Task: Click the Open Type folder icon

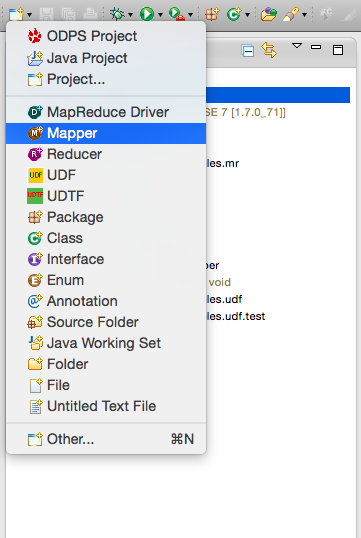Action: tap(269, 14)
